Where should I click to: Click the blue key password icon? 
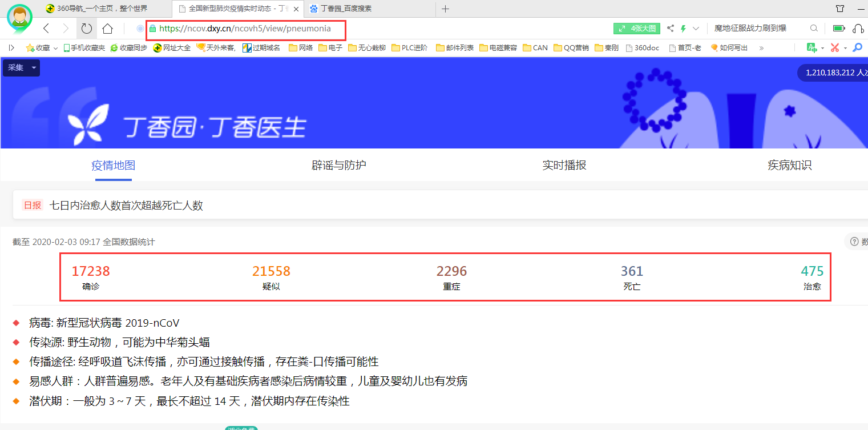tap(857, 48)
